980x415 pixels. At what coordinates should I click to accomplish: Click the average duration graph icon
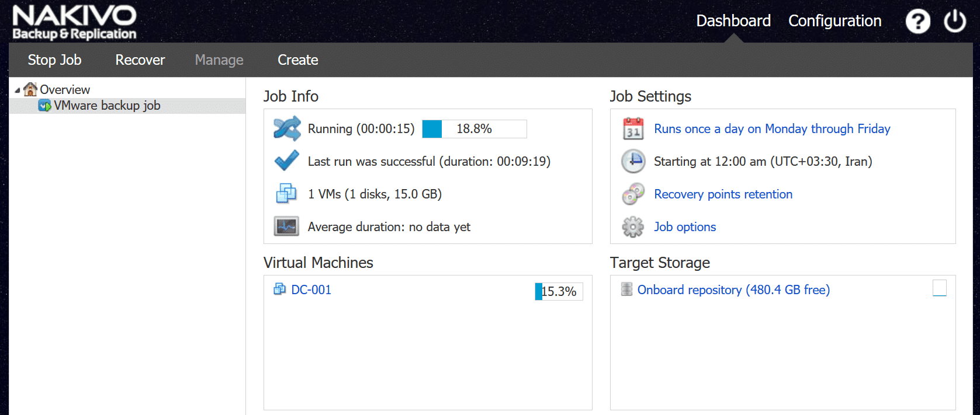[x=286, y=226]
